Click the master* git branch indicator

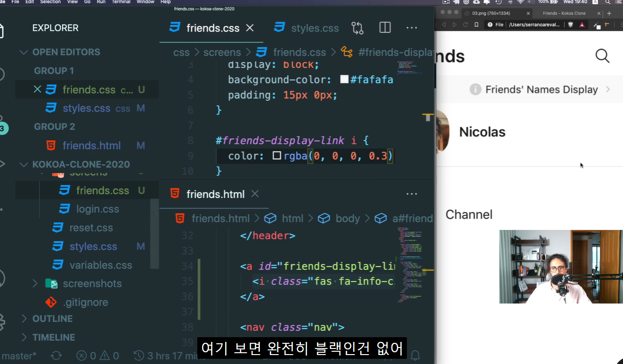point(18,356)
